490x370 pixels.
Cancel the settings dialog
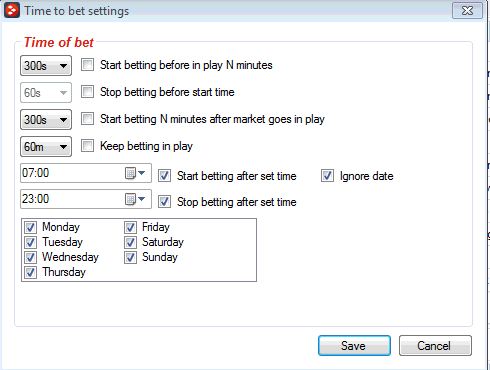(x=435, y=346)
